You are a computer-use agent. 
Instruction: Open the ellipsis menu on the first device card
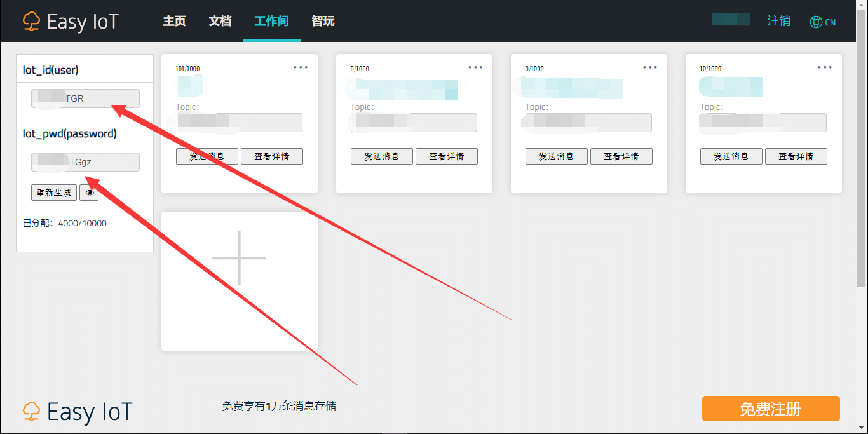pos(301,66)
